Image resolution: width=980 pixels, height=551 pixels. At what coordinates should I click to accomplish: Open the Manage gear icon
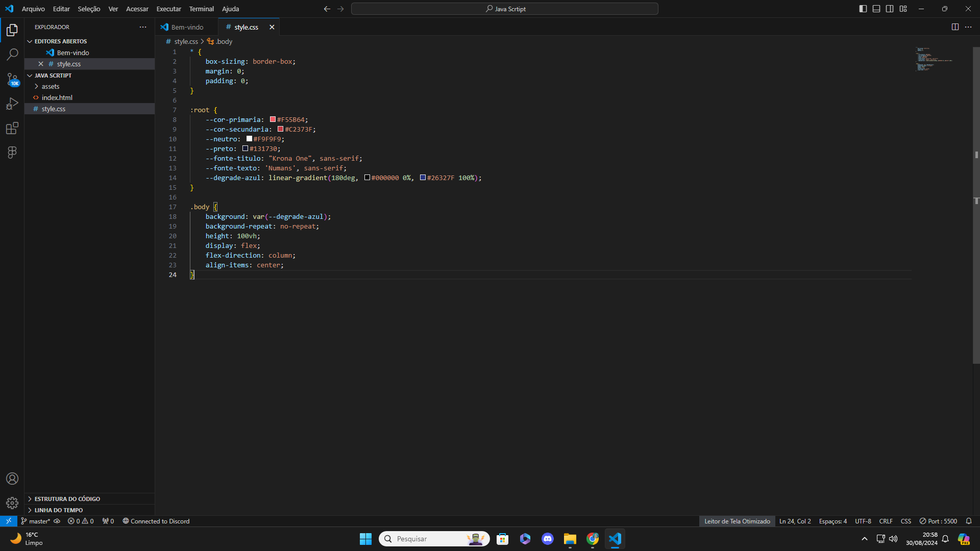(x=12, y=503)
